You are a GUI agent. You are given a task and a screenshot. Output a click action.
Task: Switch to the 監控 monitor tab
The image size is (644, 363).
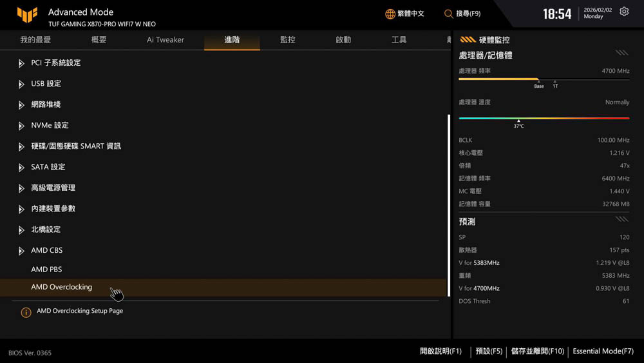[x=287, y=40]
